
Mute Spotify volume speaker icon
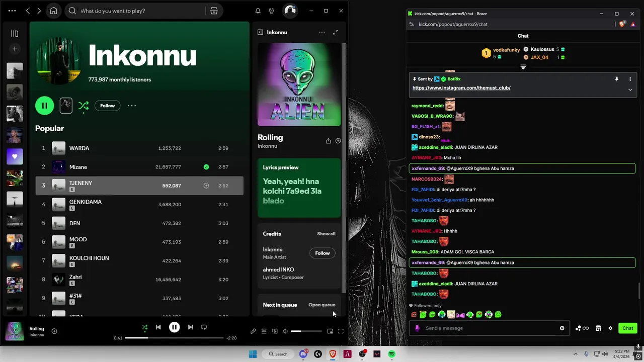coord(285,331)
